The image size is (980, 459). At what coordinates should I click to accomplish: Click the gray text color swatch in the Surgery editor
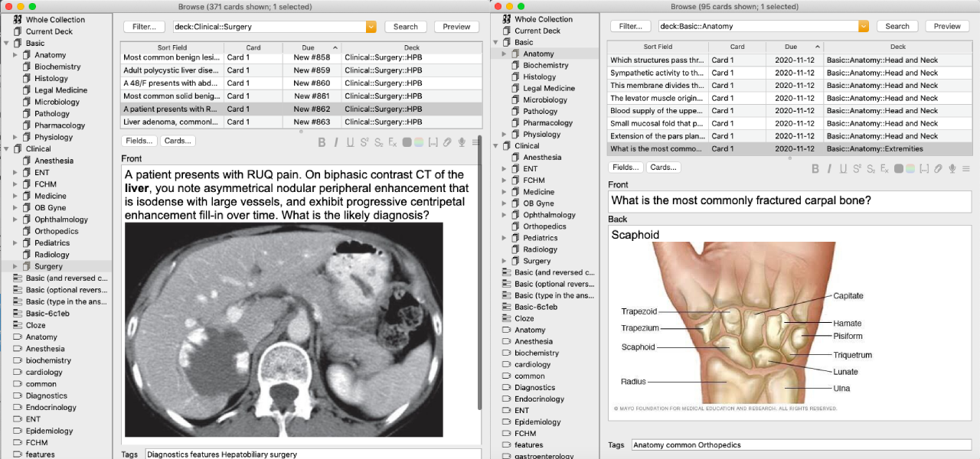pos(407,142)
